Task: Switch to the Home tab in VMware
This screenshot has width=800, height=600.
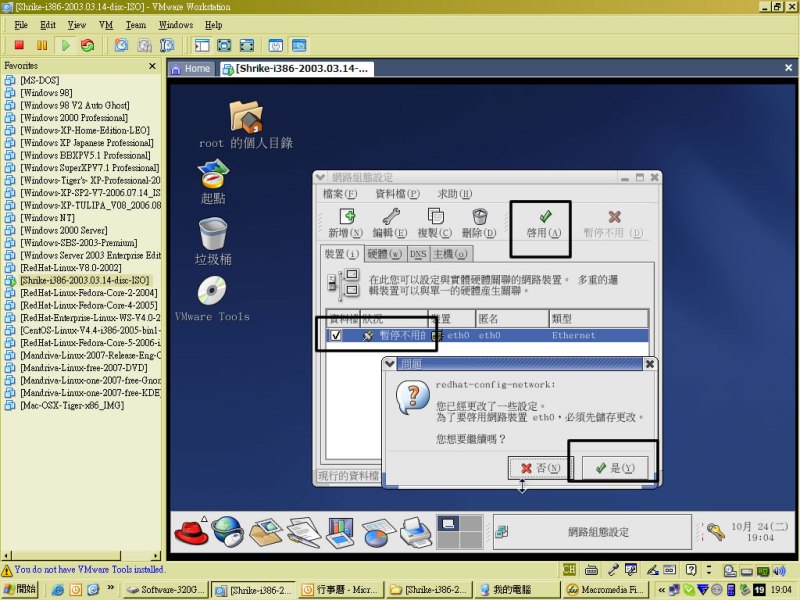Action: click(191, 69)
